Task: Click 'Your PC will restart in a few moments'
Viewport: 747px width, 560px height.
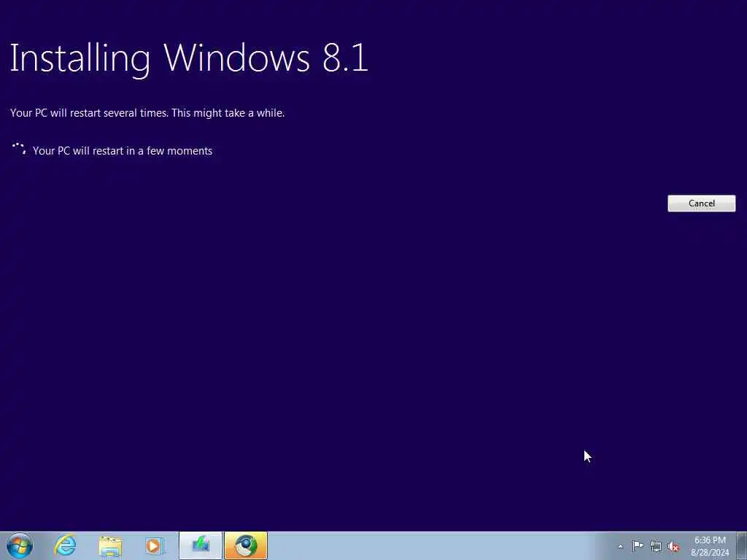Action: point(123,150)
